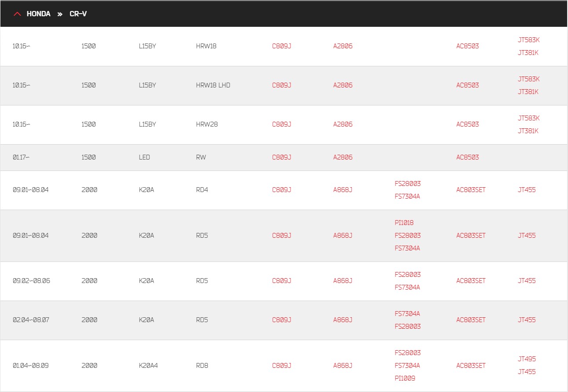Select AC803SET in the 09.02~08.06 row
This screenshot has width=568, height=392.
[x=471, y=281]
